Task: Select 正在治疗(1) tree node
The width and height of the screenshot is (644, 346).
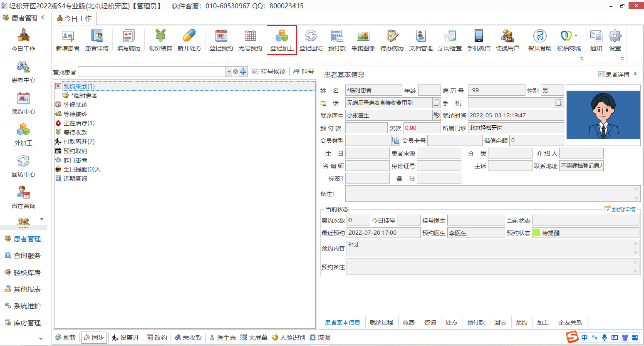Action: click(79, 123)
